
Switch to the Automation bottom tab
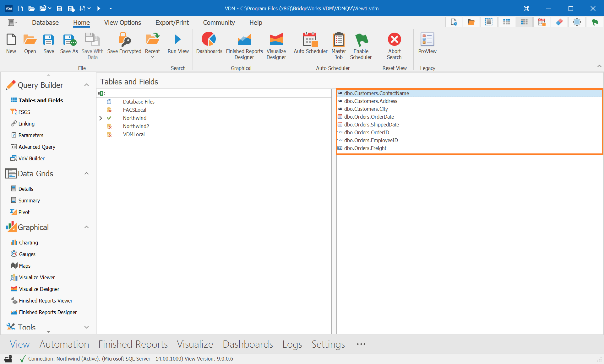pyautogui.click(x=64, y=344)
